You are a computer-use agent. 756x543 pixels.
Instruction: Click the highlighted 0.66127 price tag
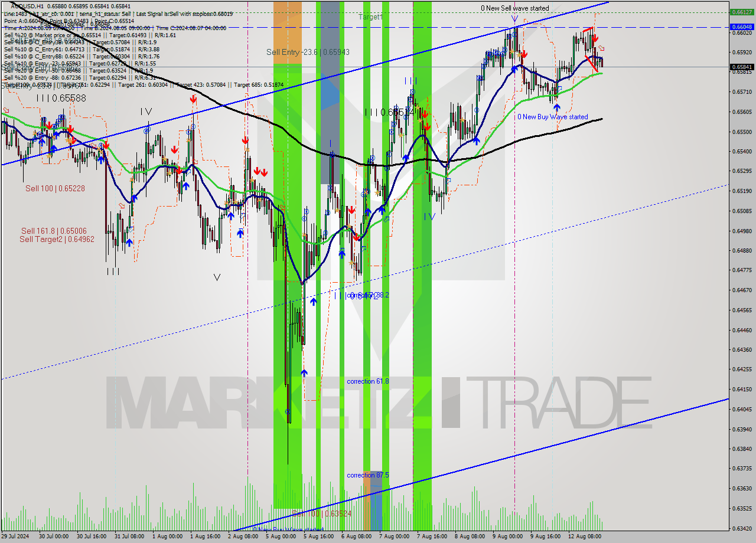point(741,12)
